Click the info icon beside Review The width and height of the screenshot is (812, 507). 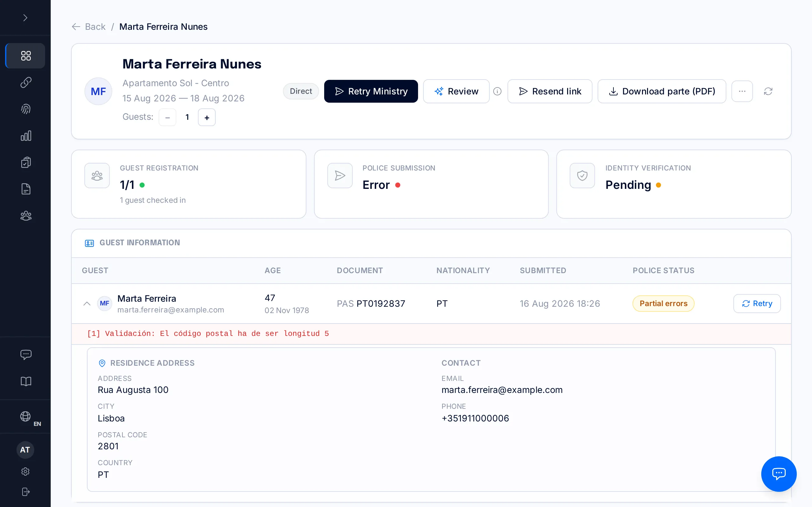497,91
